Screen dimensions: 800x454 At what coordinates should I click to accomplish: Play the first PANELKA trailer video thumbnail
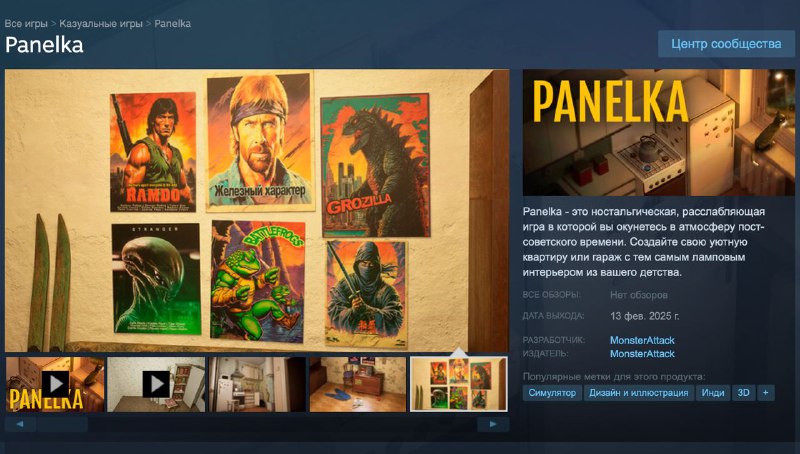point(55,384)
